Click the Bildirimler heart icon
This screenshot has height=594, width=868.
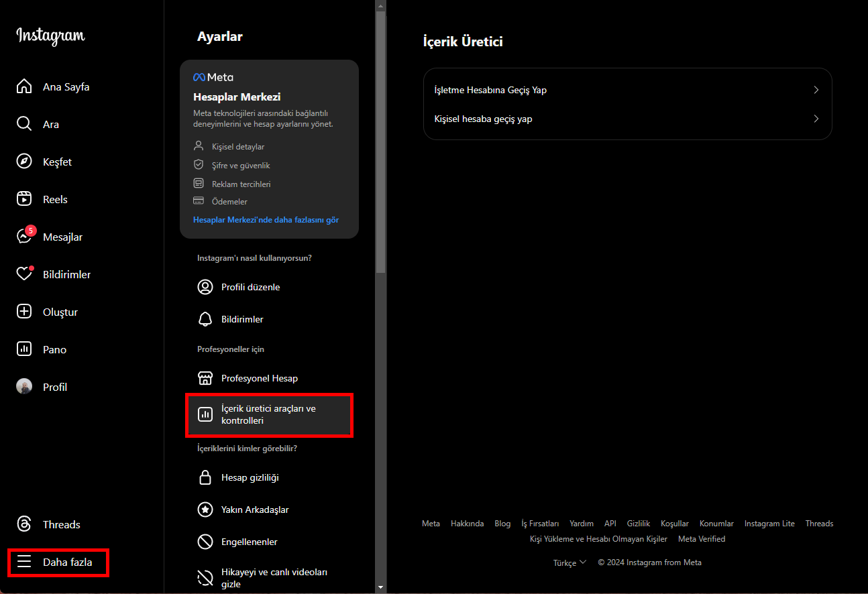(24, 274)
